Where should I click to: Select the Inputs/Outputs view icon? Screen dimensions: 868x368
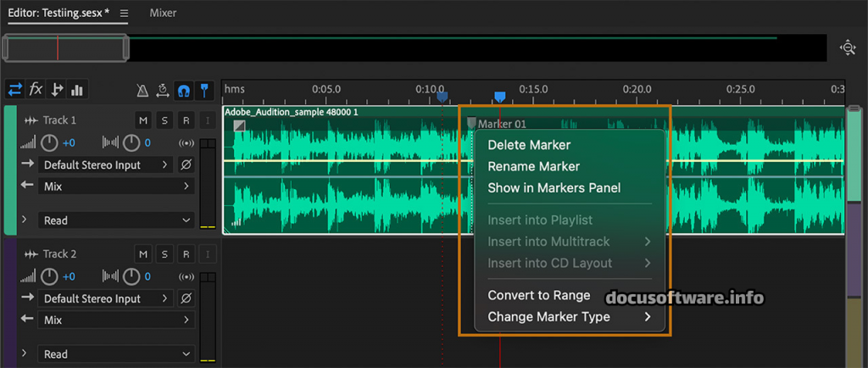coord(15,89)
